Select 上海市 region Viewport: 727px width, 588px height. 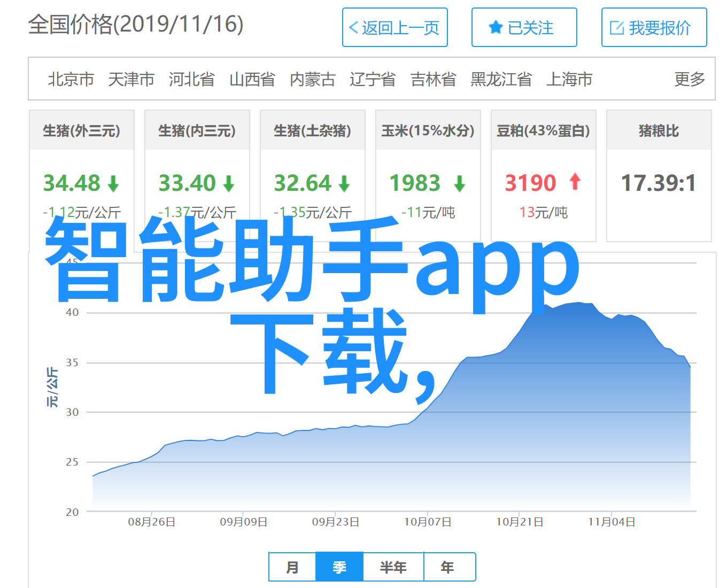569,79
